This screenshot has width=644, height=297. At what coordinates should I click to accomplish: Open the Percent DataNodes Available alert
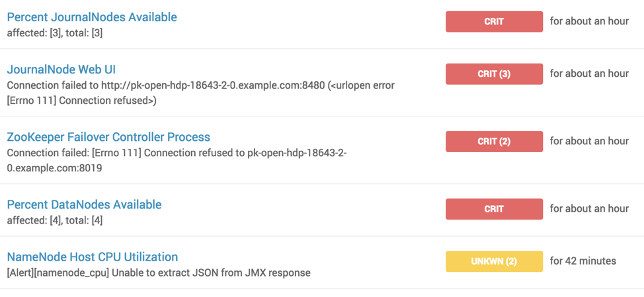tap(84, 204)
